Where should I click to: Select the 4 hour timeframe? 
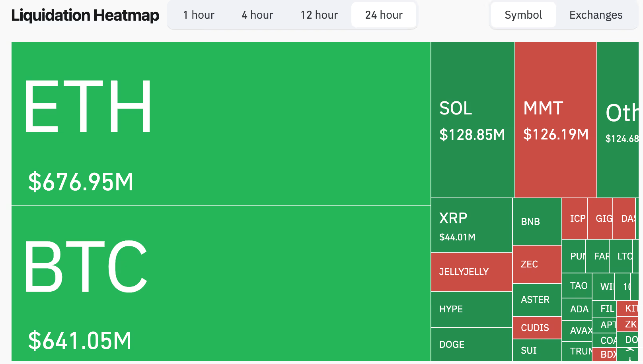click(x=257, y=15)
